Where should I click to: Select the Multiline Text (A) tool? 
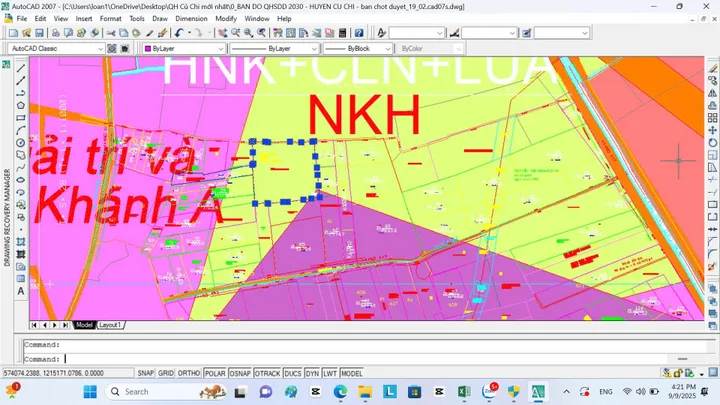[21, 291]
